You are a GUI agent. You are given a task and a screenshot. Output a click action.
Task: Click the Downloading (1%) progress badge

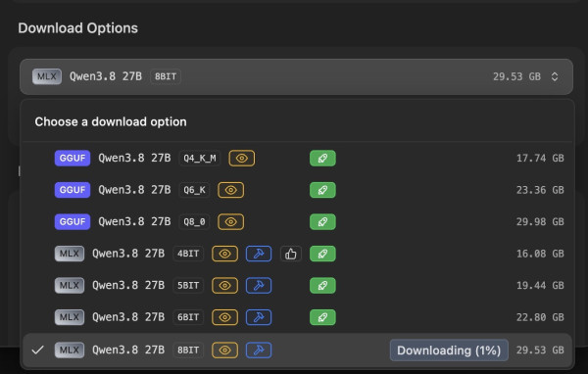(x=449, y=351)
